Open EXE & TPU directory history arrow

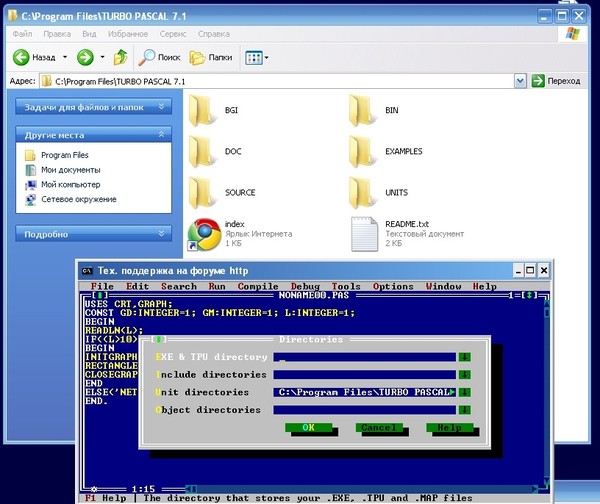point(465,357)
